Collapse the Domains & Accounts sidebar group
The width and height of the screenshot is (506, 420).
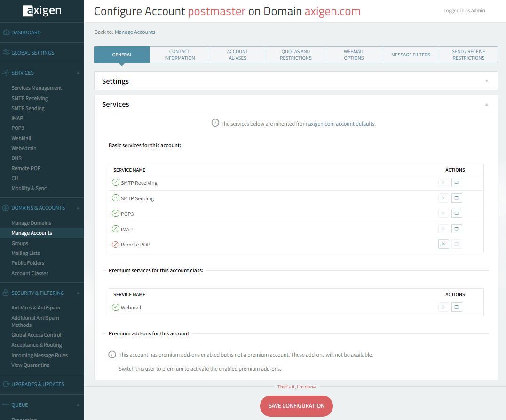78,208
